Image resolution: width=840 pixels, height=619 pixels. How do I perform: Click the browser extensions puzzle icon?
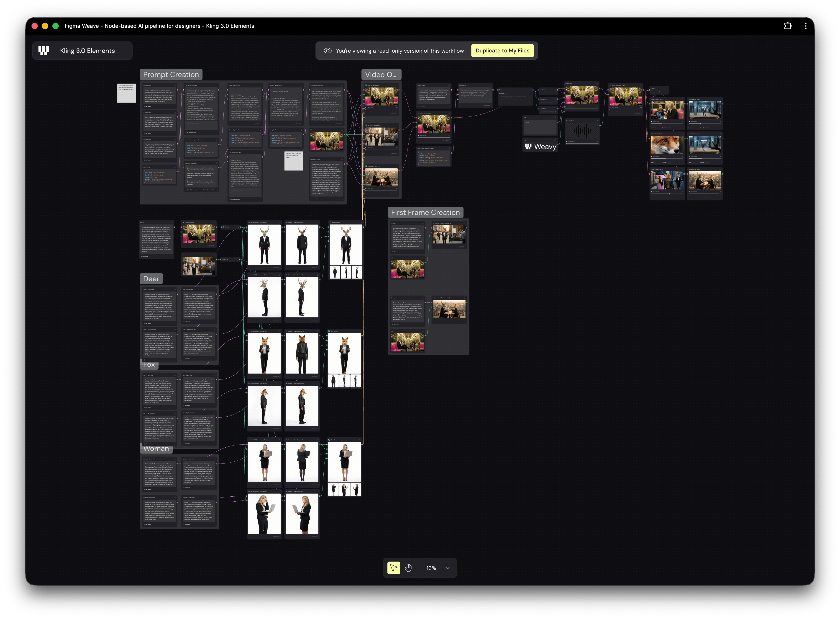click(x=788, y=26)
